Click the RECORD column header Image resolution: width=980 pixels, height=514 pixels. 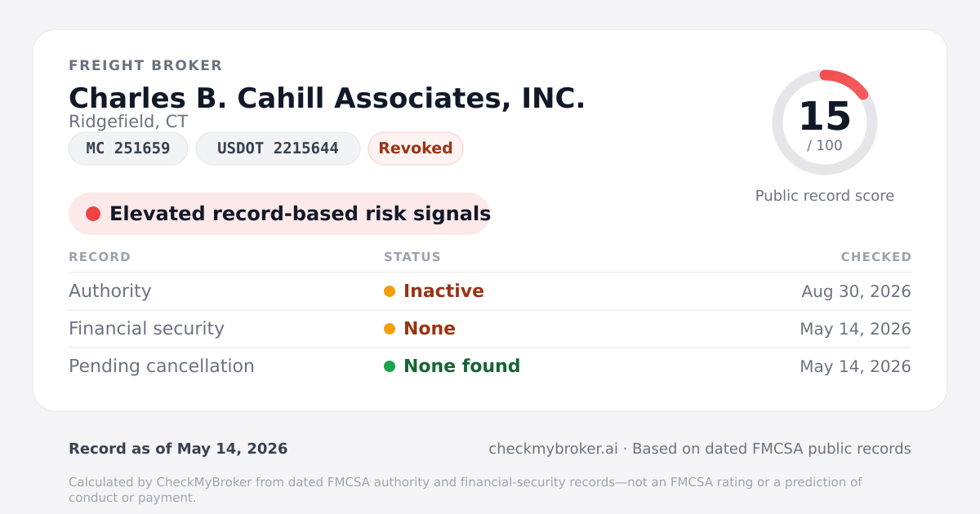(x=100, y=257)
